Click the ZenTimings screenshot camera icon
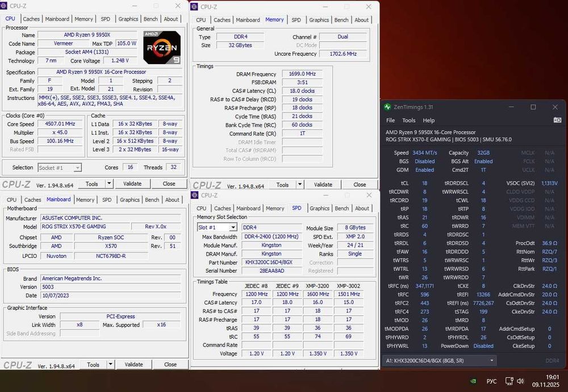Screen dimensions: 568x392 pos(557,120)
